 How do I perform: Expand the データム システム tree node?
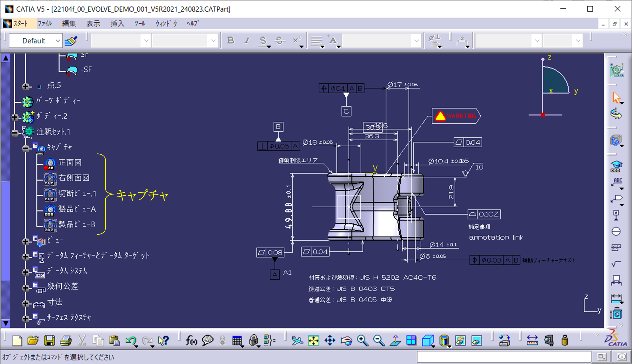(26, 272)
